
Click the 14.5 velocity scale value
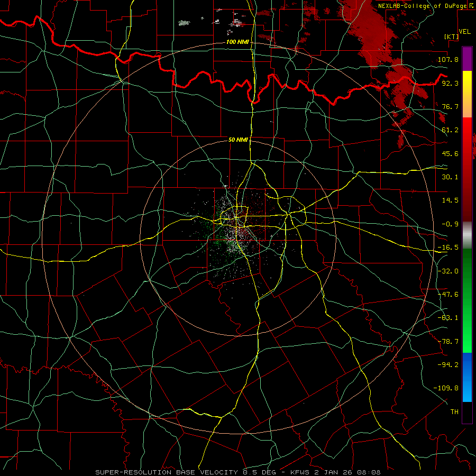click(450, 200)
